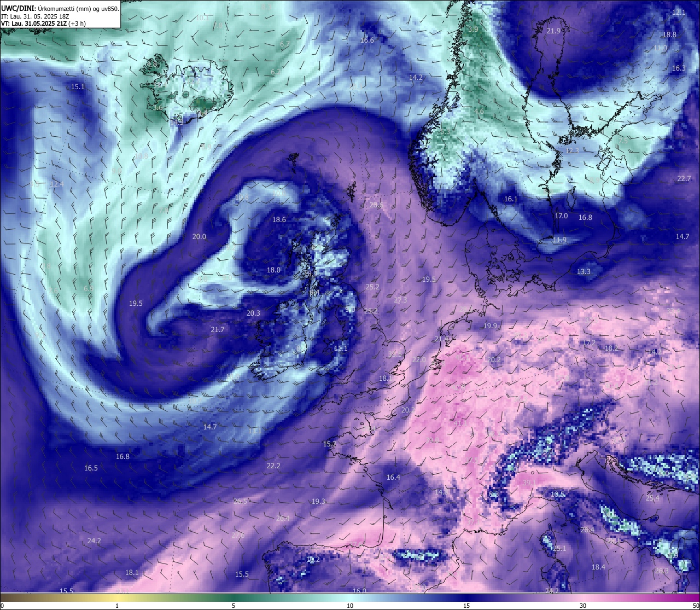Click the 'IT: Lau. 31. 05. 2025 18Z' line
The height and width of the screenshot is (610, 700).
tap(35, 16)
